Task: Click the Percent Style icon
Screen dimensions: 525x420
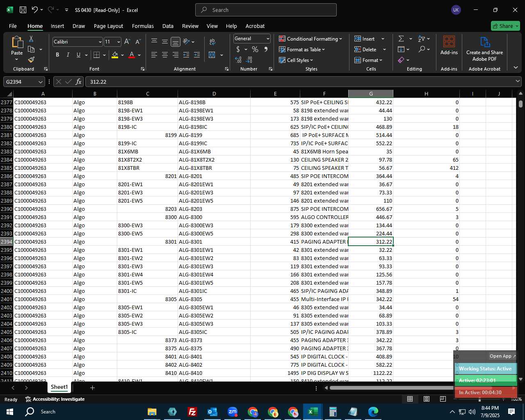Action: coord(255,49)
